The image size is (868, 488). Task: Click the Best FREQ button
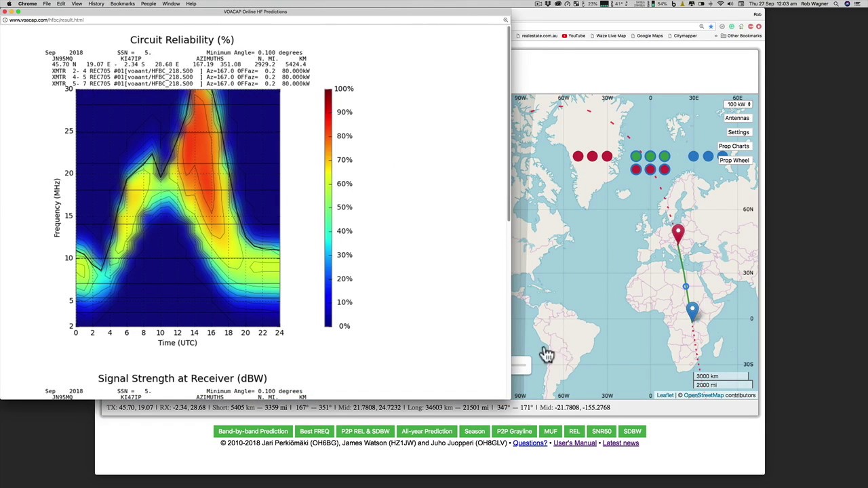click(315, 431)
